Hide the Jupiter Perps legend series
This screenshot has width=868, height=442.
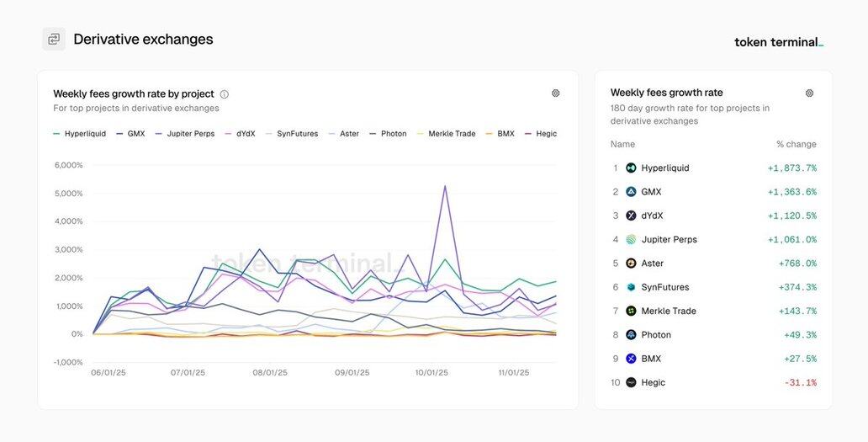click(186, 134)
